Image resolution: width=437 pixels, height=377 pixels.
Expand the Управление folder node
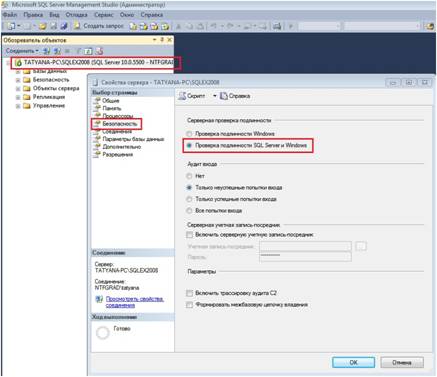[x=18, y=106]
